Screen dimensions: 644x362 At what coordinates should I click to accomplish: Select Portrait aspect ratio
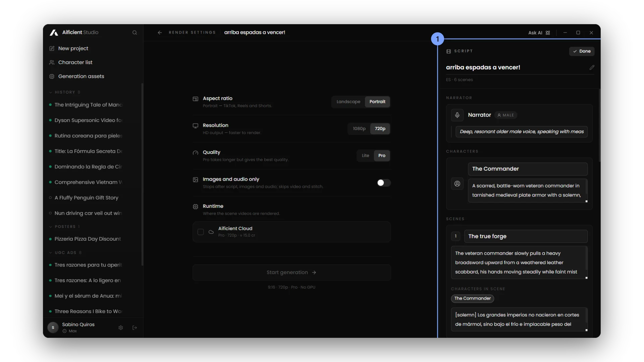[x=377, y=102]
